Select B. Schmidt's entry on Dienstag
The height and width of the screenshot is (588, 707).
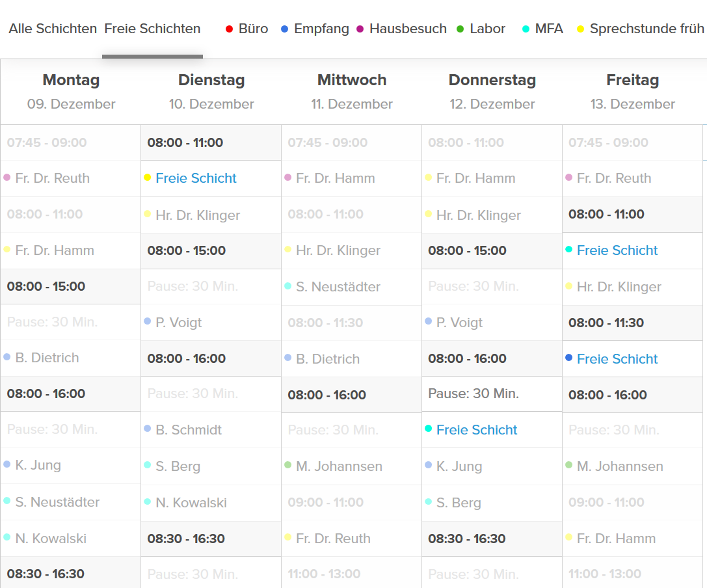(189, 430)
